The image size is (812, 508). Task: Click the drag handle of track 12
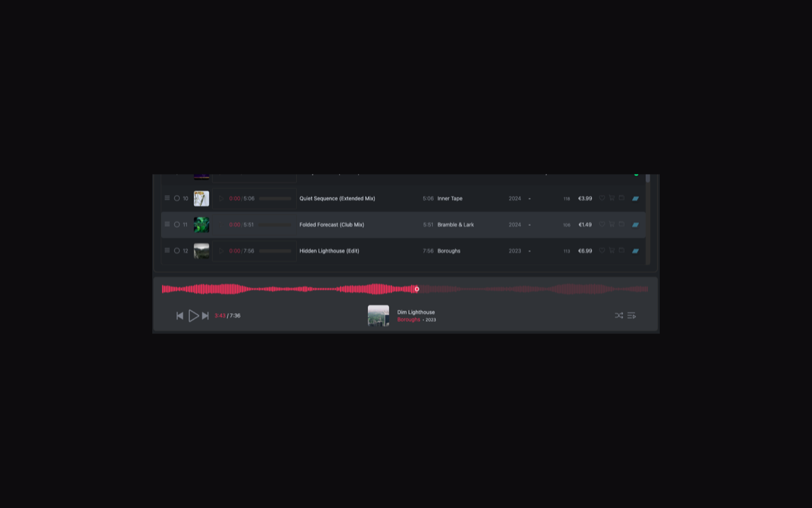pos(167,250)
